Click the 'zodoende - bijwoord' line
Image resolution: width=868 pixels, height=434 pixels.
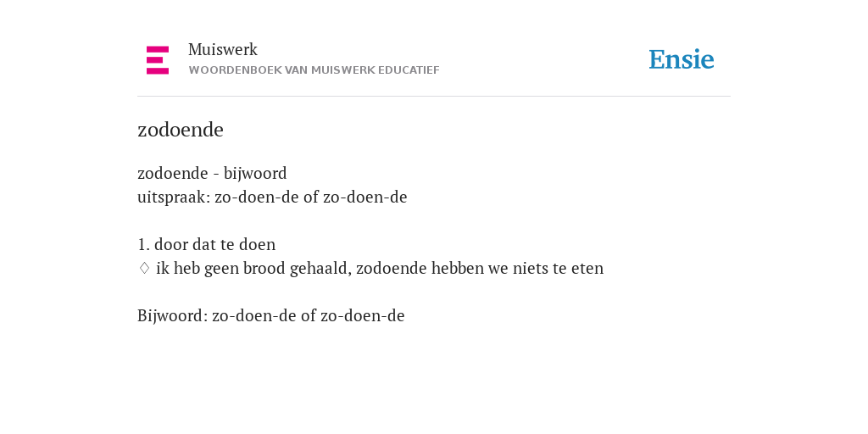[212, 173]
